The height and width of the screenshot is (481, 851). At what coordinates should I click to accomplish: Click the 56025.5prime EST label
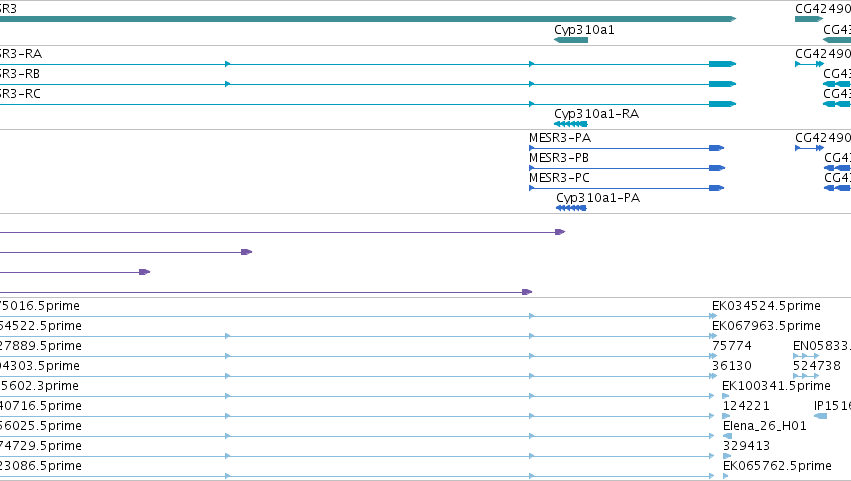[41, 426]
